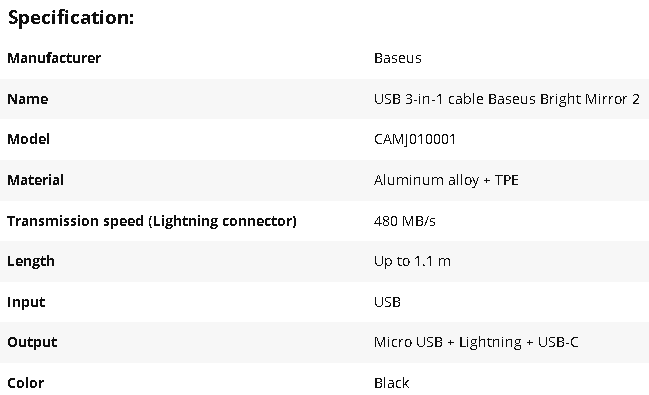Viewport: 649px width, 395px height.
Task: Click the Length label
Action: [x=31, y=261]
